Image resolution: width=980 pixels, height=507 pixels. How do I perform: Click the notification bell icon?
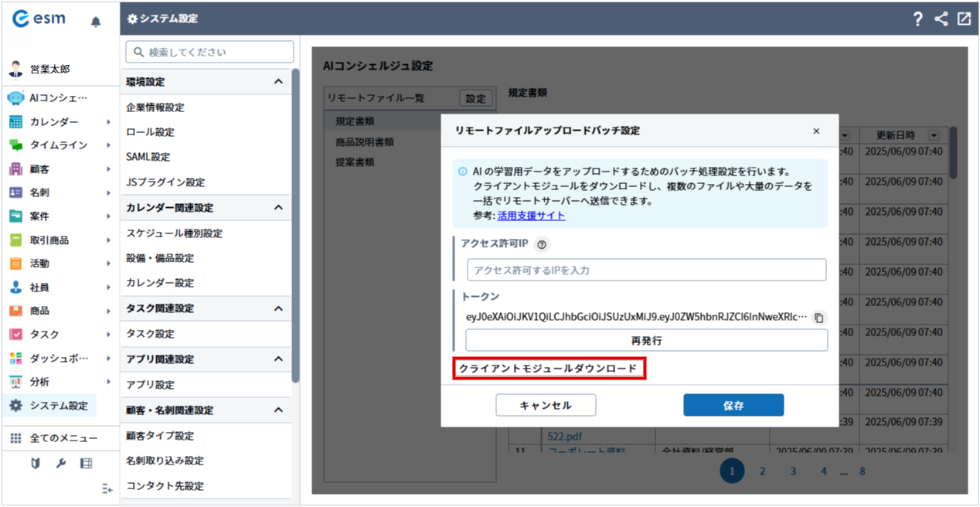click(x=96, y=22)
